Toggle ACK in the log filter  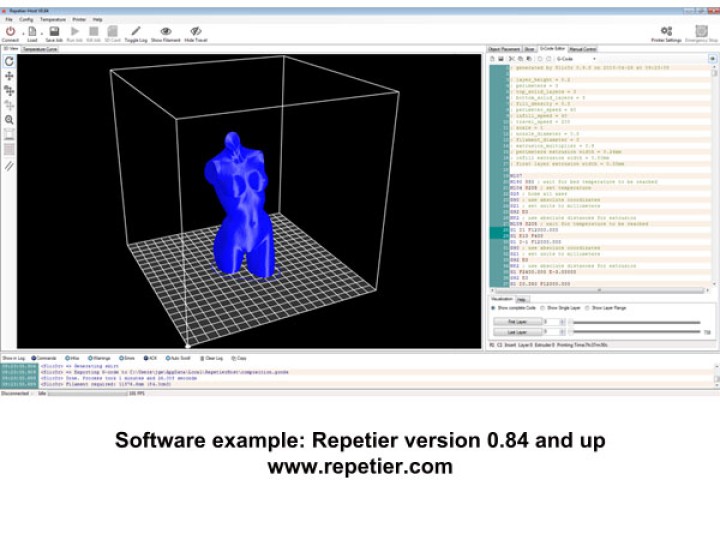coord(150,358)
